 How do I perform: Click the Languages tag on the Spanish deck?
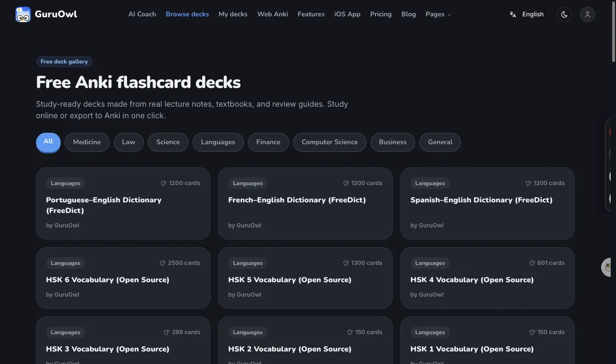pos(430,183)
